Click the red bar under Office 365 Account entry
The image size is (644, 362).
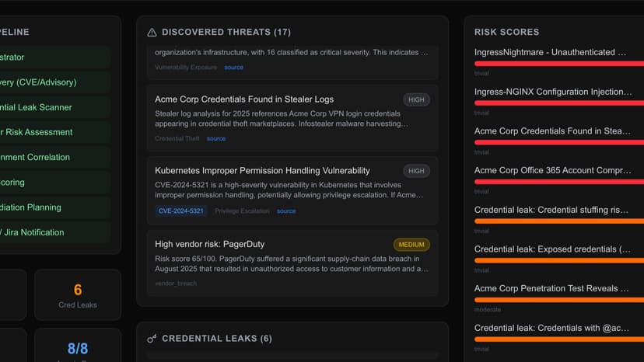click(x=559, y=182)
